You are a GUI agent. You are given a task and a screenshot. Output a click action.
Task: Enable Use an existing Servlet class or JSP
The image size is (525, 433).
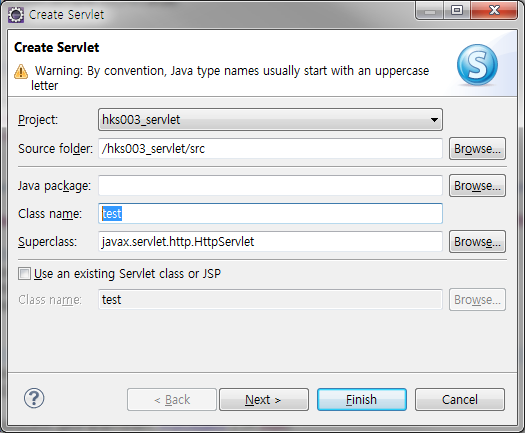[x=24, y=274]
